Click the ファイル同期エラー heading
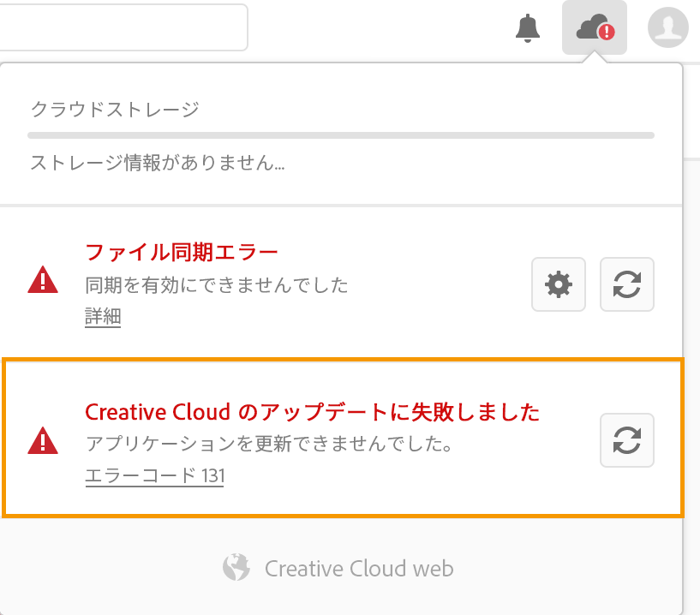Screen dimensions: 700x615 [x=182, y=252]
